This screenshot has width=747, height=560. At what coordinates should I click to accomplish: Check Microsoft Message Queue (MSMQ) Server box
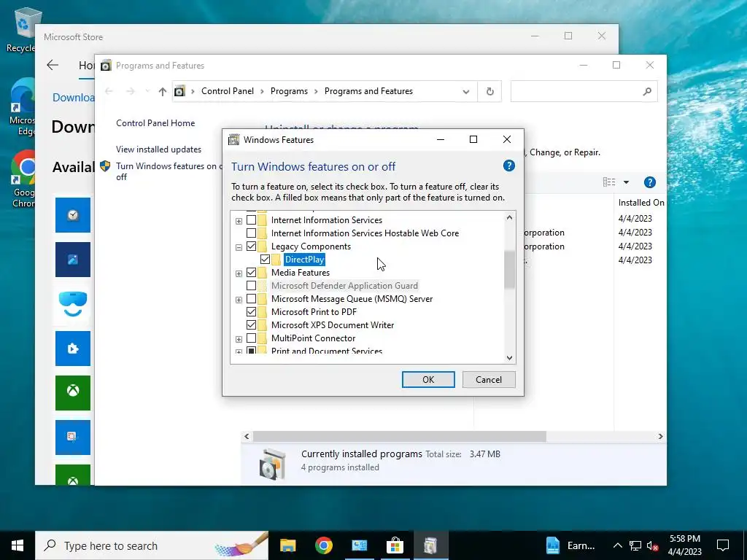pyautogui.click(x=251, y=298)
